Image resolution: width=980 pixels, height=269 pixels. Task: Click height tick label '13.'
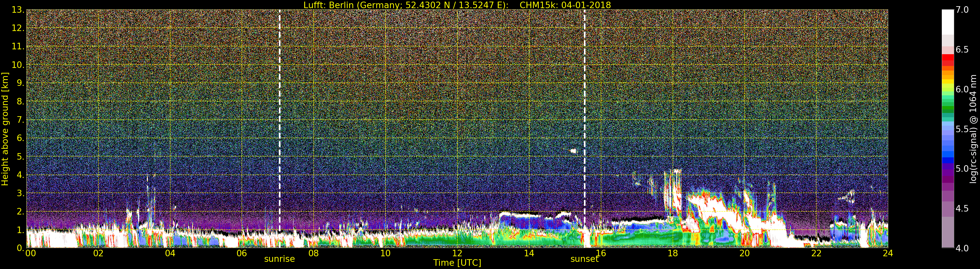click(x=18, y=10)
